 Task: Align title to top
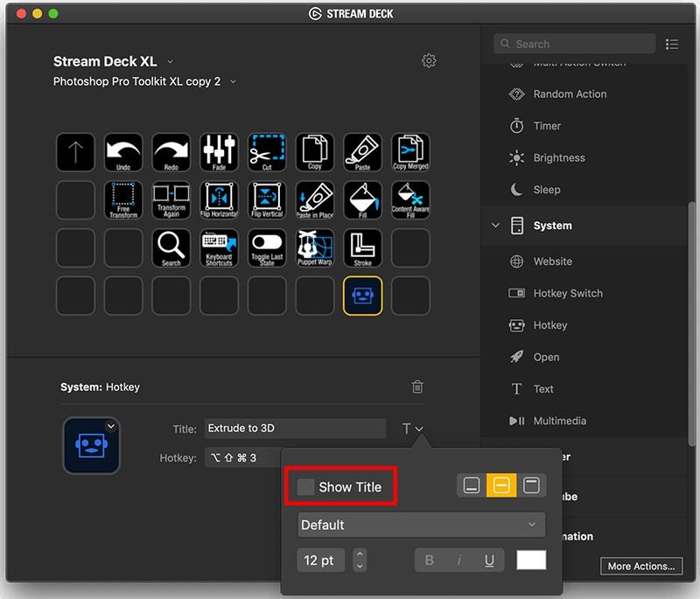coord(531,485)
